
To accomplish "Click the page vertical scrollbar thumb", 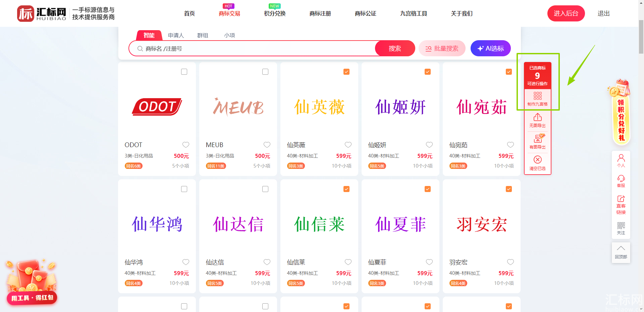I will [641, 37].
